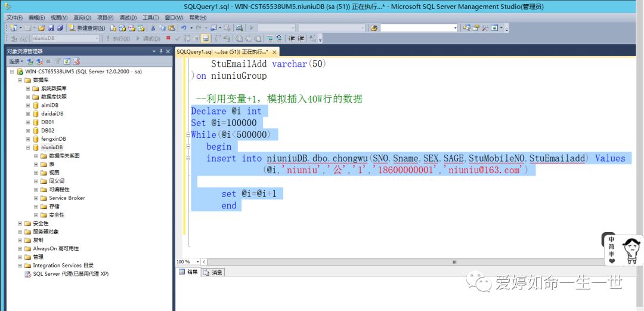The width and height of the screenshot is (644, 311).
Task: Open the empty search combo box dropdown arrow
Action: (455, 28)
